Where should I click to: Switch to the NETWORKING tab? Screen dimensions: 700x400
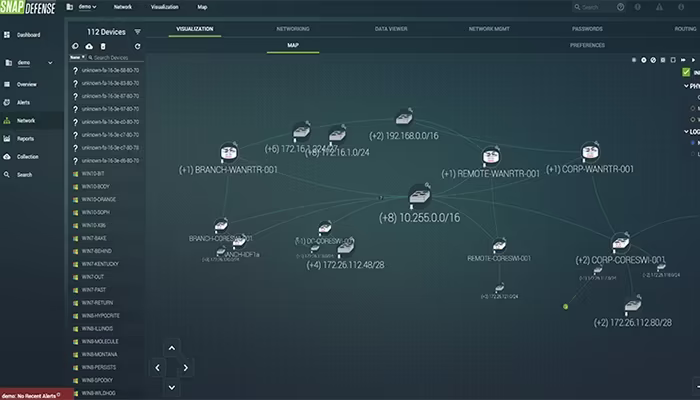(293, 29)
